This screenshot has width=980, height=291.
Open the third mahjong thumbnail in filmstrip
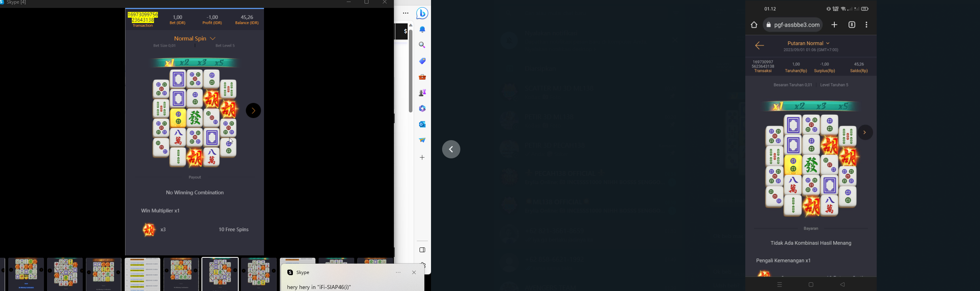click(104, 274)
